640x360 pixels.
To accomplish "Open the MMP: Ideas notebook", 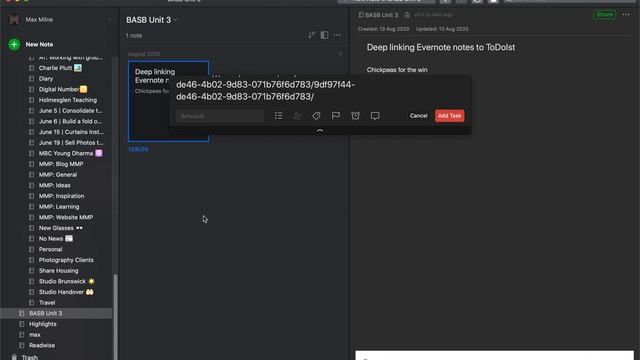I will [54, 185].
